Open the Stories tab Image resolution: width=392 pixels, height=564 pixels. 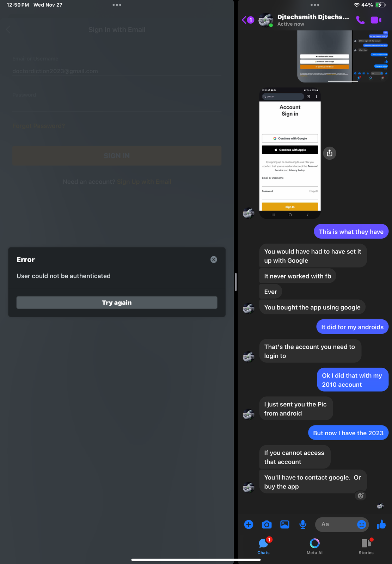pyautogui.click(x=366, y=546)
